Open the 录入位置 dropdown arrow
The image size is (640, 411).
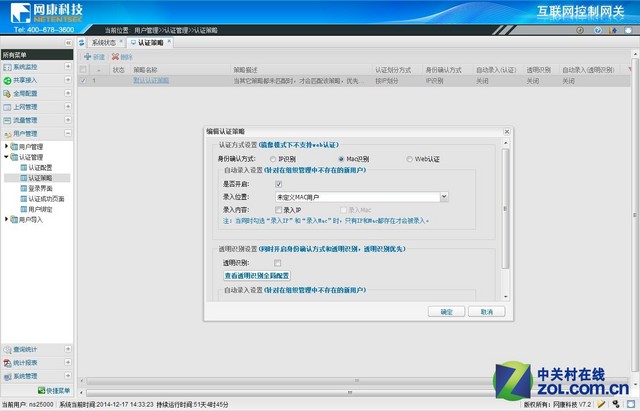coord(444,197)
